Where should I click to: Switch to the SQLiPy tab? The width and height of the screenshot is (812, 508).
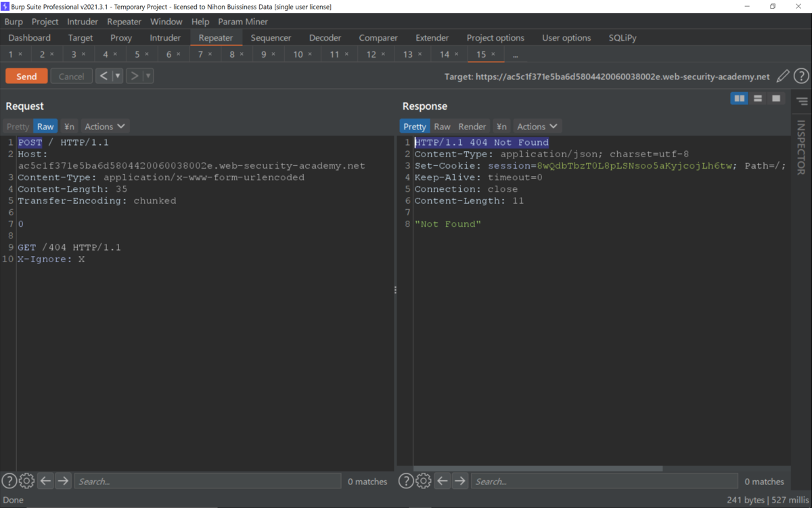[623, 38]
